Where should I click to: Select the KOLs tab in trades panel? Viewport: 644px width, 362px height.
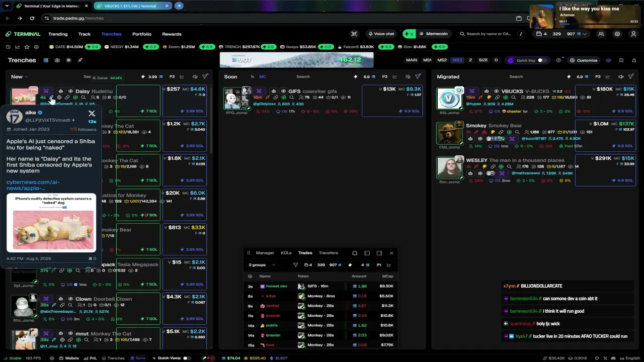pyautogui.click(x=286, y=253)
